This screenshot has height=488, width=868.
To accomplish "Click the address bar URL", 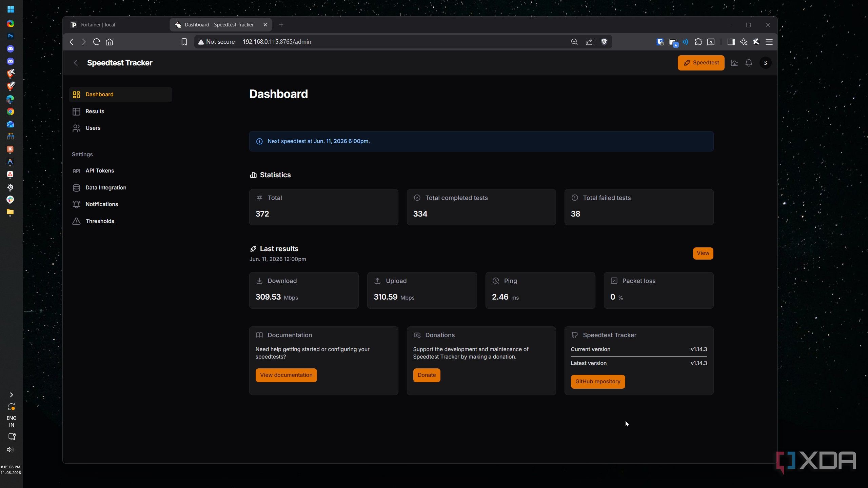I will pyautogui.click(x=277, y=42).
